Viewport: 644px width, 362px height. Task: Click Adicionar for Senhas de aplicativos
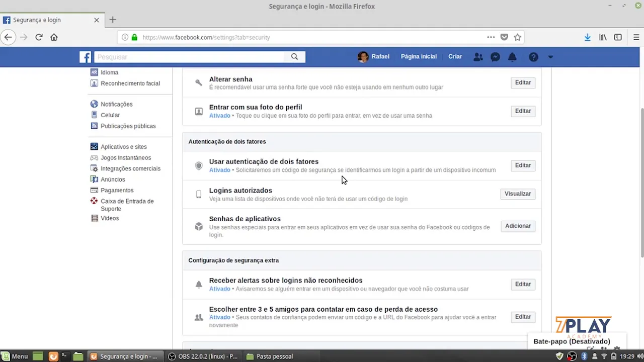pos(518,226)
